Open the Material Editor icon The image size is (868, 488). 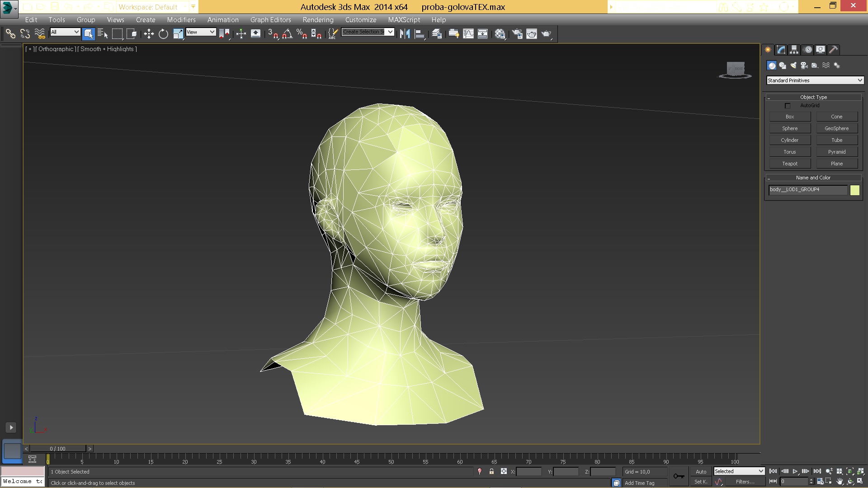pyautogui.click(x=500, y=34)
